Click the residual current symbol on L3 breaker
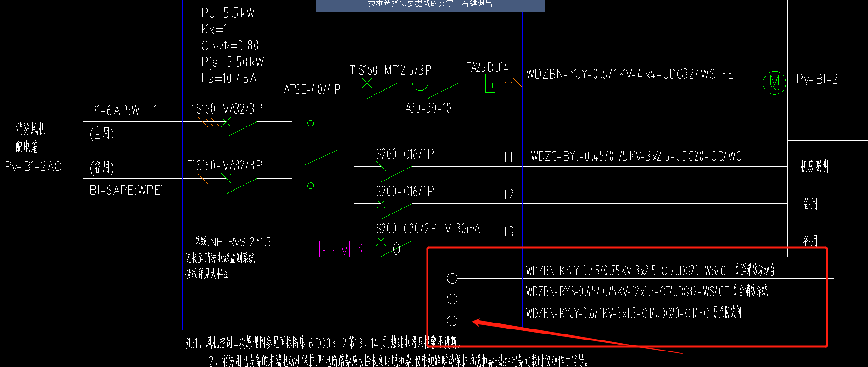868x367 pixels. click(x=396, y=249)
